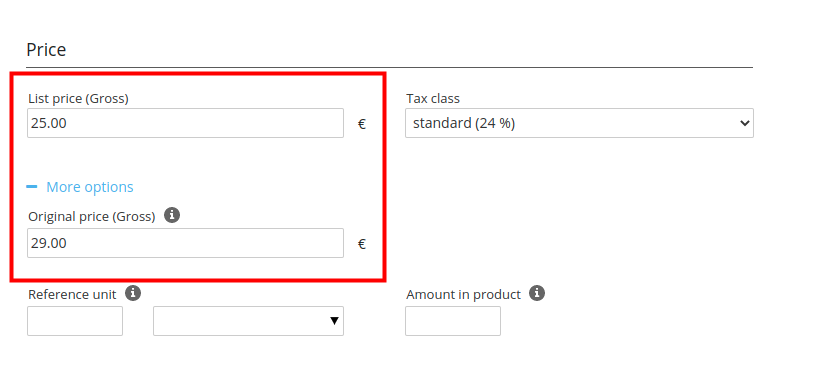Click the euro symbol beside the Original price field
The width and height of the screenshot is (826, 370).
[362, 244]
